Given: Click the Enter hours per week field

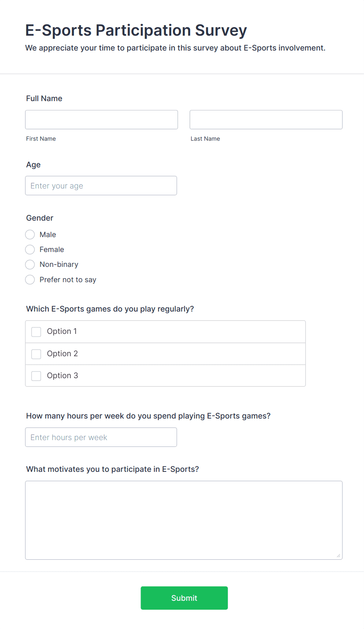Looking at the screenshot, I should point(101,437).
